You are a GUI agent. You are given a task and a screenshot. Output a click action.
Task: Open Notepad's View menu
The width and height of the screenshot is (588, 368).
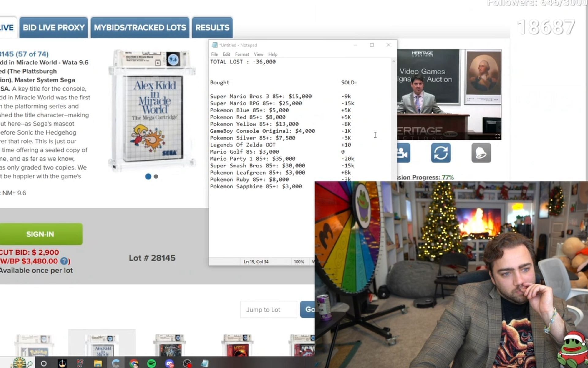click(258, 54)
